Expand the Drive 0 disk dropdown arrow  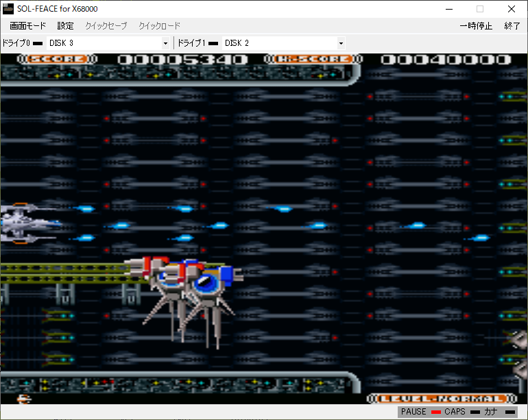[x=165, y=43]
